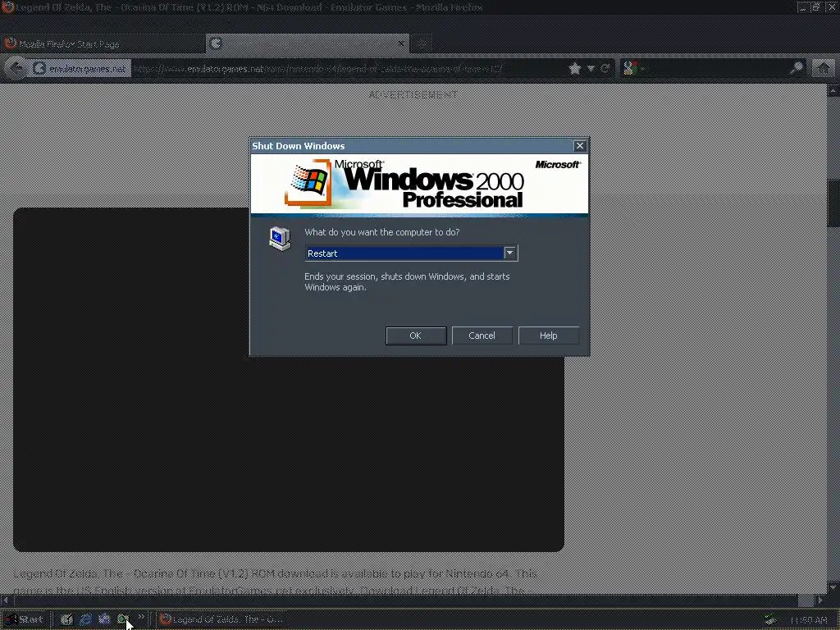Launch Outlook Express from quick launch
The image size is (840, 630).
click(x=104, y=619)
